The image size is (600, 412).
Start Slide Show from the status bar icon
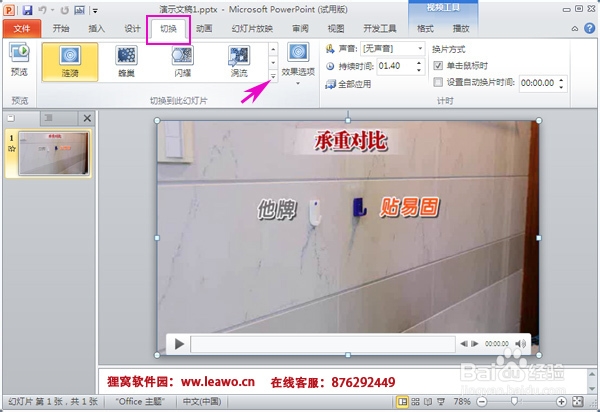pyautogui.click(x=441, y=402)
